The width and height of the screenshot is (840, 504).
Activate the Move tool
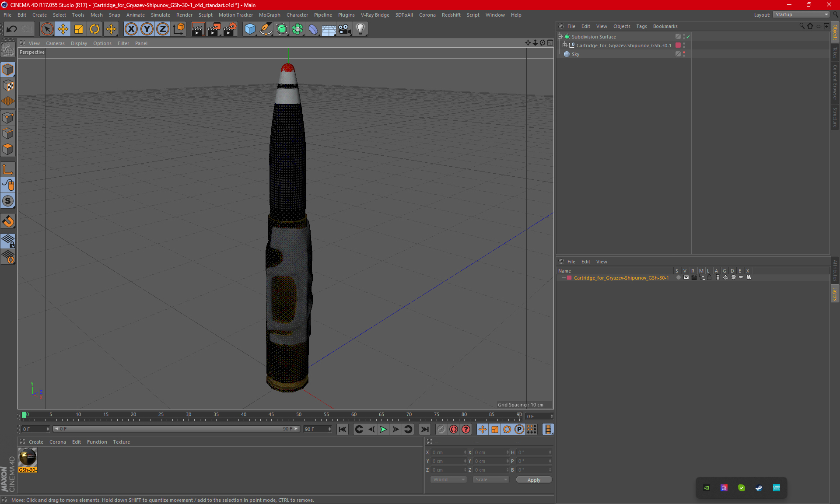(x=63, y=29)
